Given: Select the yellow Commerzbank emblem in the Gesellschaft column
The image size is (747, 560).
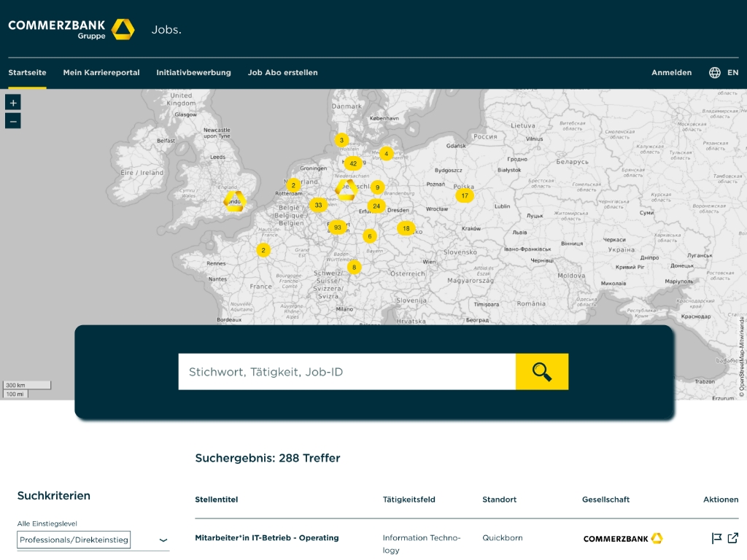Looking at the screenshot, I should tap(657, 538).
